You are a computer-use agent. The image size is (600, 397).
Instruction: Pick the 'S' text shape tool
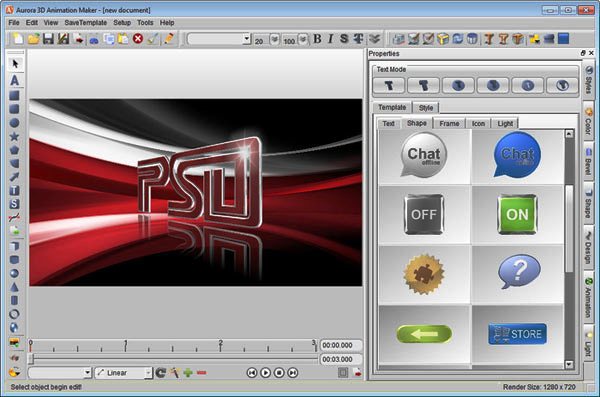[14, 204]
